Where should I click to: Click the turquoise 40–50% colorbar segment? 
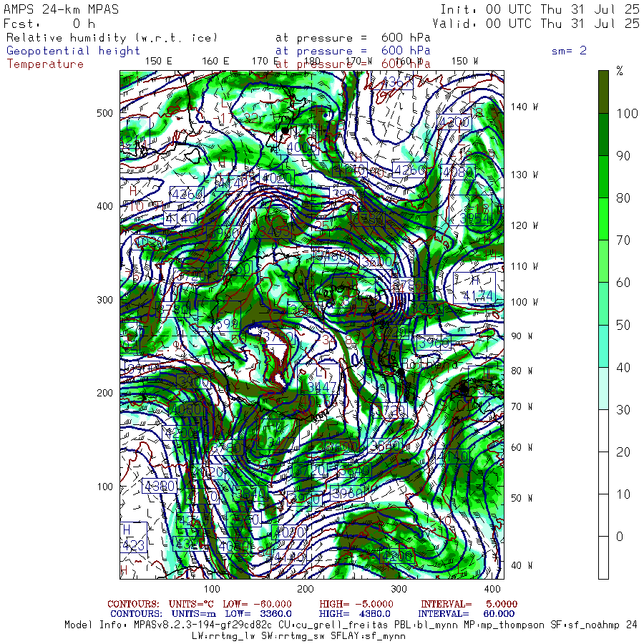(603, 346)
